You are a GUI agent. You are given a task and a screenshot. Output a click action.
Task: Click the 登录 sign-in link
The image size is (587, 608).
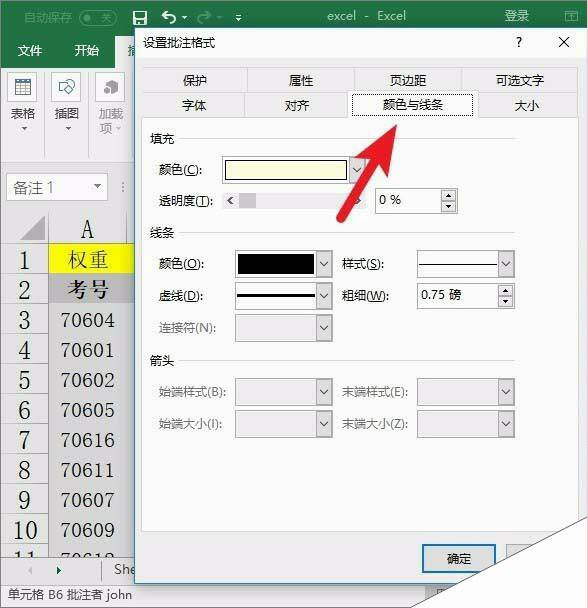pos(516,16)
